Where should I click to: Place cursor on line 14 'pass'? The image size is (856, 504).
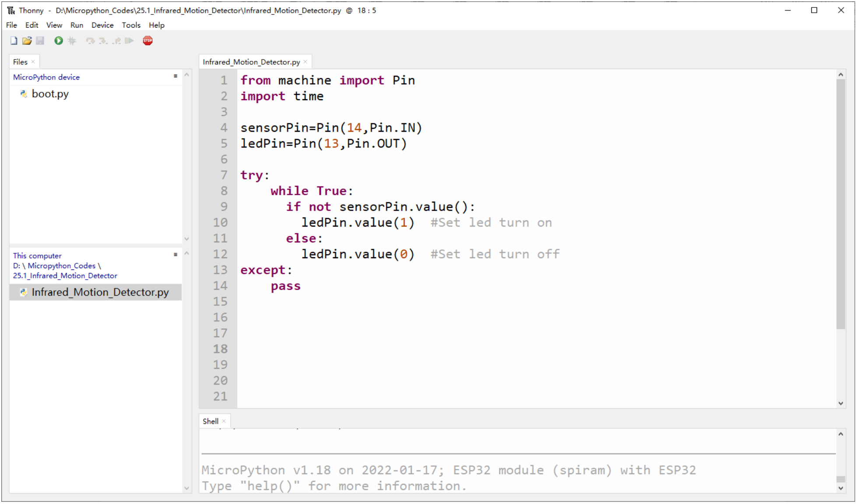(285, 286)
